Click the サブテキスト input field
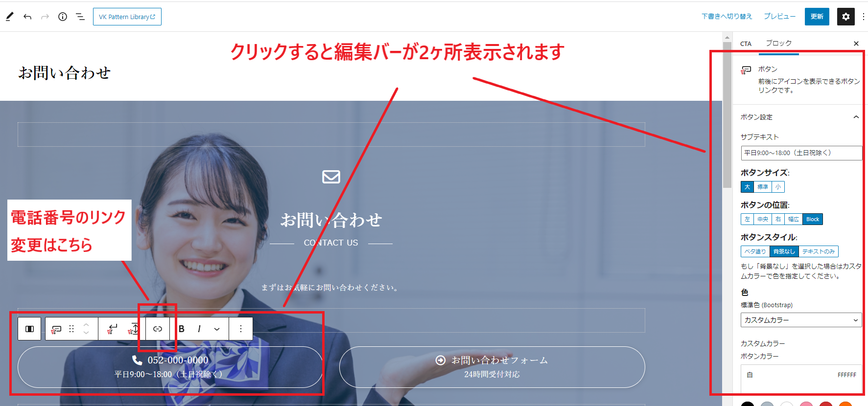The width and height of the screenshot is (868, 406). (801, 153)
